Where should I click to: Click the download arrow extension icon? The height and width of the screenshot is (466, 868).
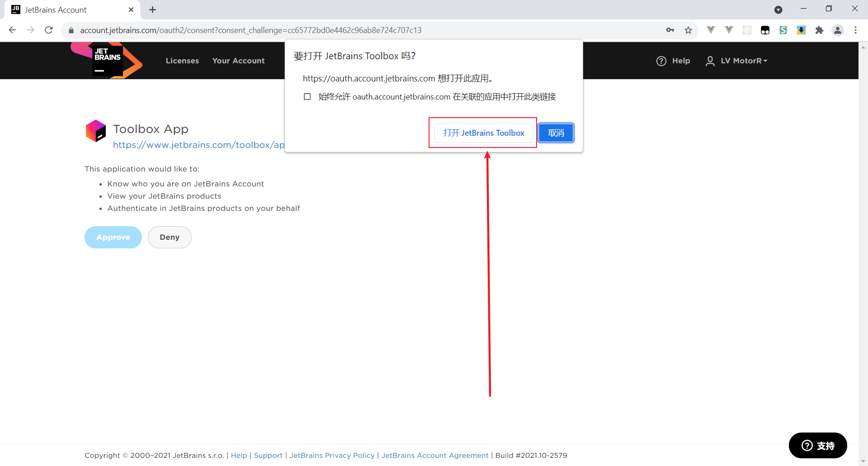(801, 30)
